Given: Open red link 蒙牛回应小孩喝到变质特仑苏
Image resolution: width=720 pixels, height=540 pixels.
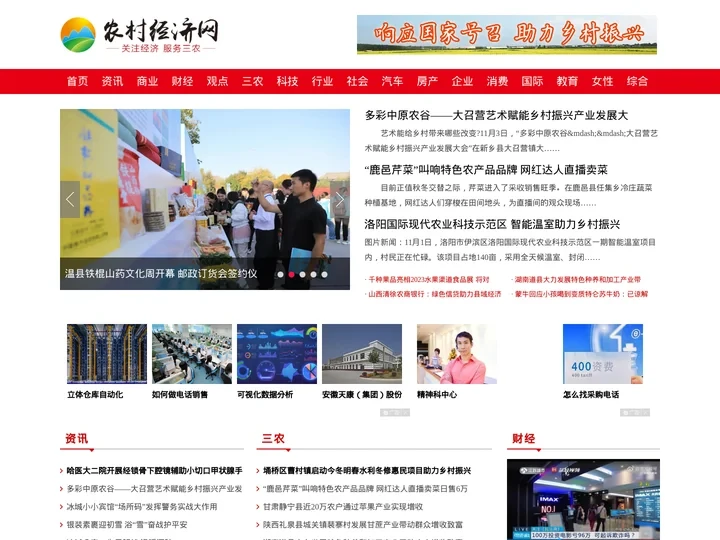Looking at the screenshot, I should pos(579,294).
